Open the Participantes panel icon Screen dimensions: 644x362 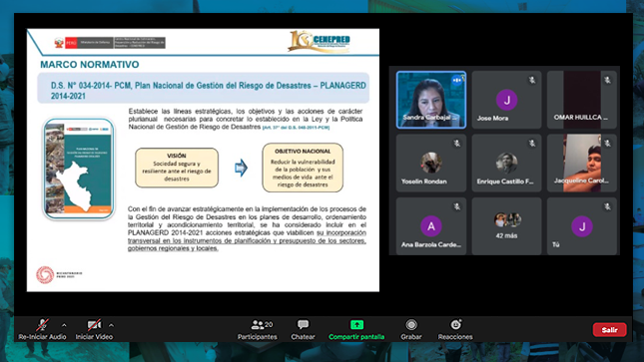click(x=258, y=325)
